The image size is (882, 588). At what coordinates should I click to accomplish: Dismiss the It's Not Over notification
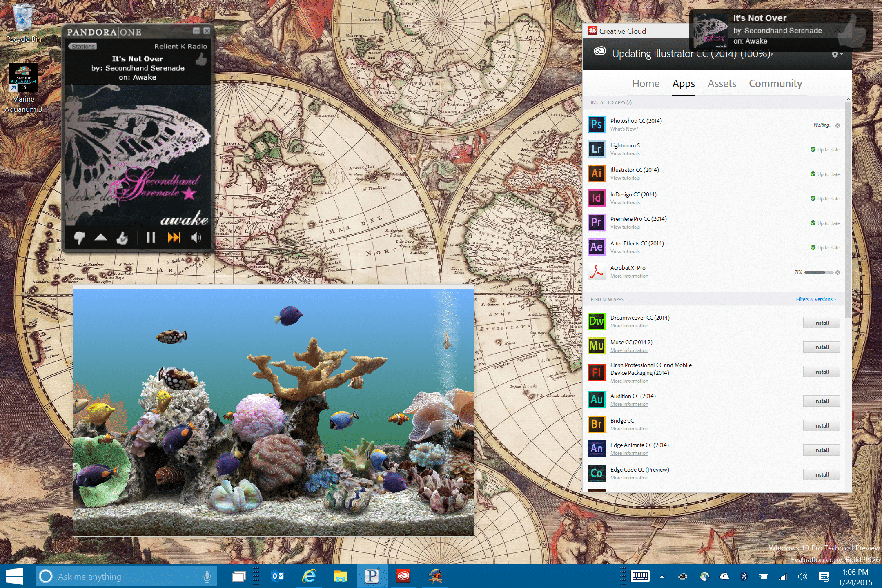pyautogui.click(x=837, y=30)
